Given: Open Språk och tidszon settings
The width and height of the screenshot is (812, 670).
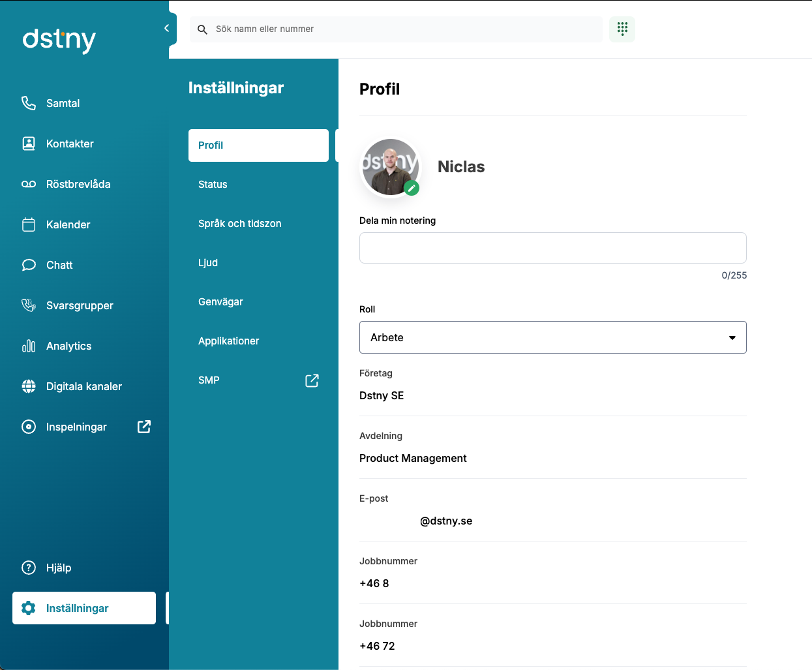Looking at the screenshot, I should click(239, 224).
